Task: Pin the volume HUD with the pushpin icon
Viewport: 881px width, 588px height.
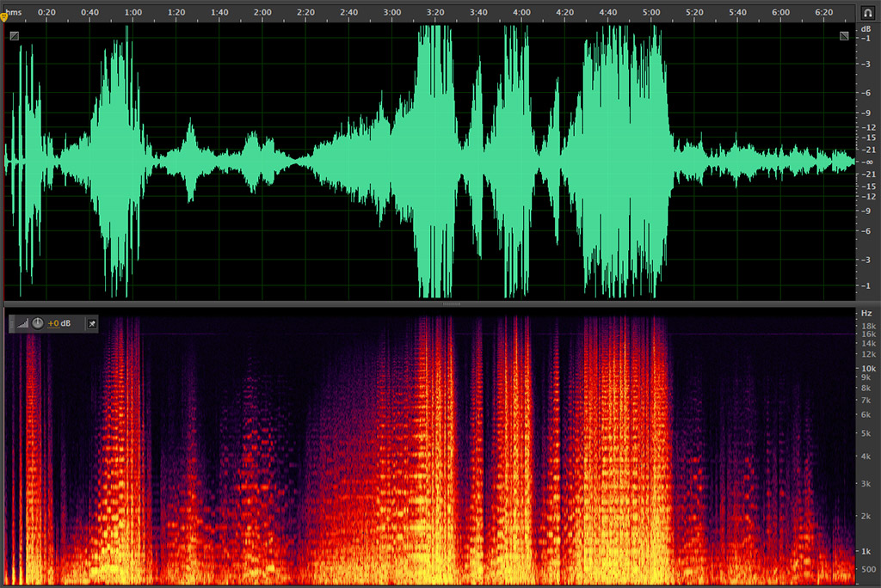Action: coord(91,323)
